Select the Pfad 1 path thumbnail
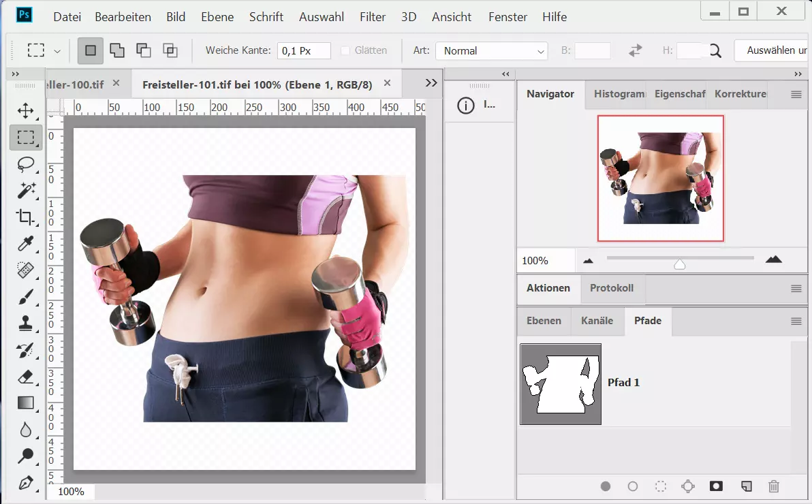The width and height of the screenshot is (812, 504). 561,384
